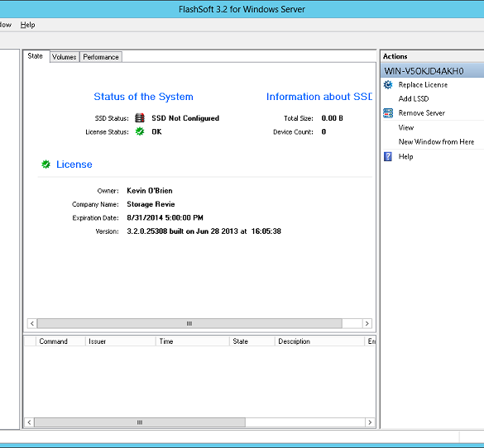
Task: Click right arrow of state panel scrollbar
Action: click(x=367, y=323)
